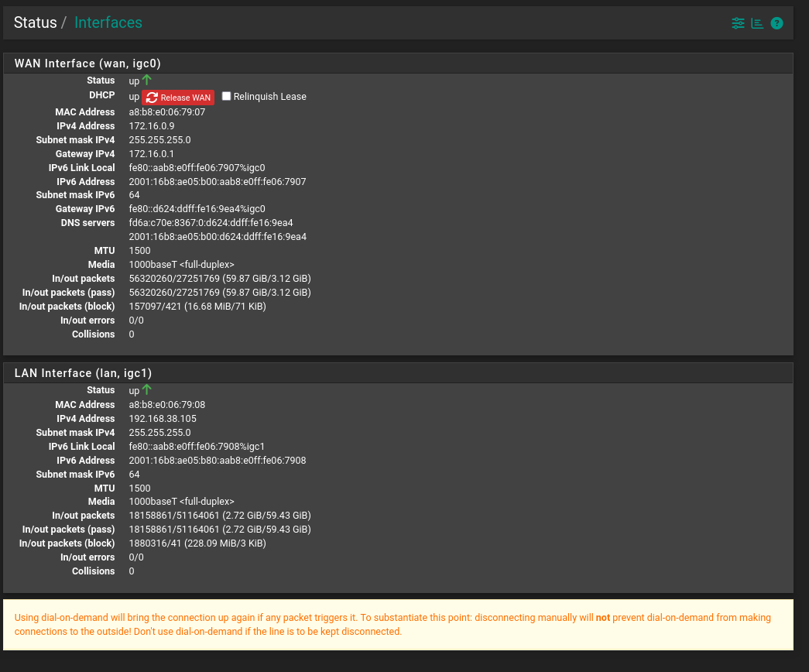Image resolution: width=809 pixels, height=672 pixels.
Task: Open related status via the bar chart icon
Action: 757,23
